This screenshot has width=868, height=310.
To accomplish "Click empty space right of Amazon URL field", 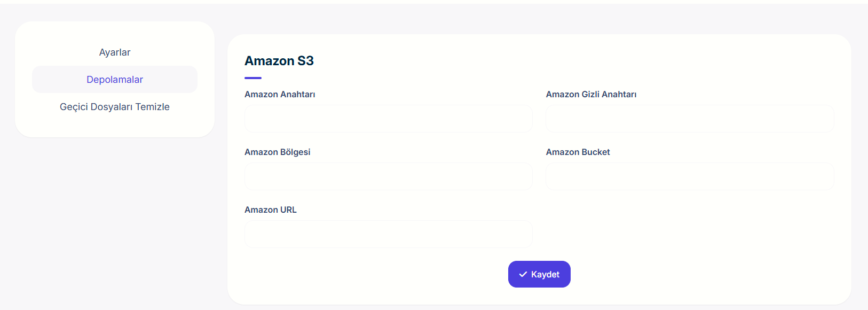I will [689, 234].
